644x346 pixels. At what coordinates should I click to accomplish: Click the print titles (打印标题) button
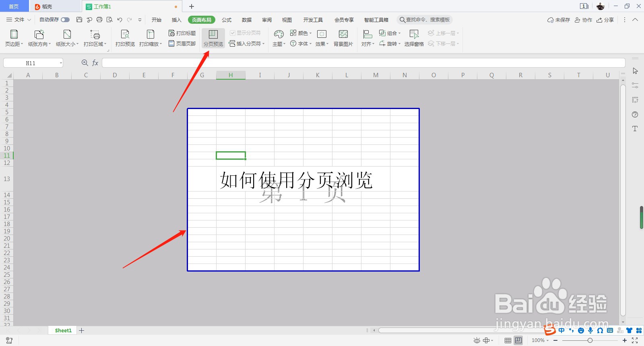pyautogui.click(x=182, y=33)
